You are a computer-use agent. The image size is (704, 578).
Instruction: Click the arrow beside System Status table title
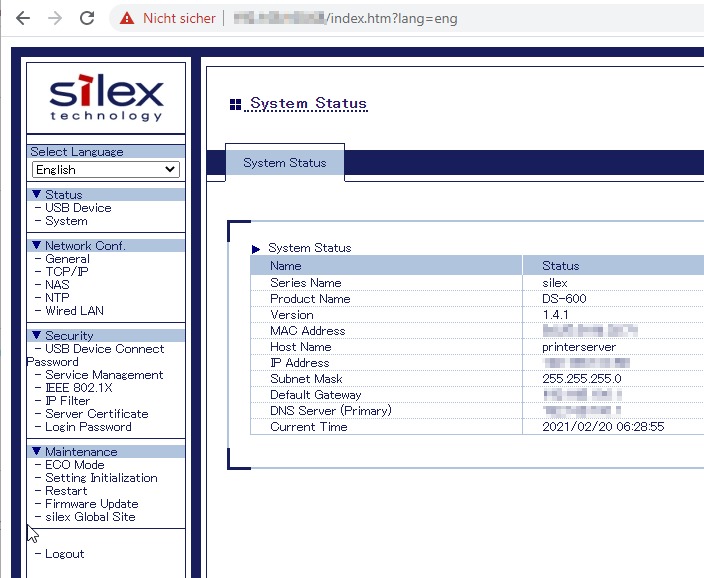[x=256, y=249]
